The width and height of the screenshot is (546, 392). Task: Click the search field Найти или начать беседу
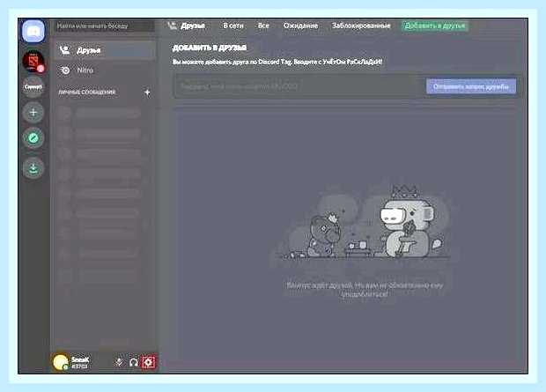(x=104, y=26)
